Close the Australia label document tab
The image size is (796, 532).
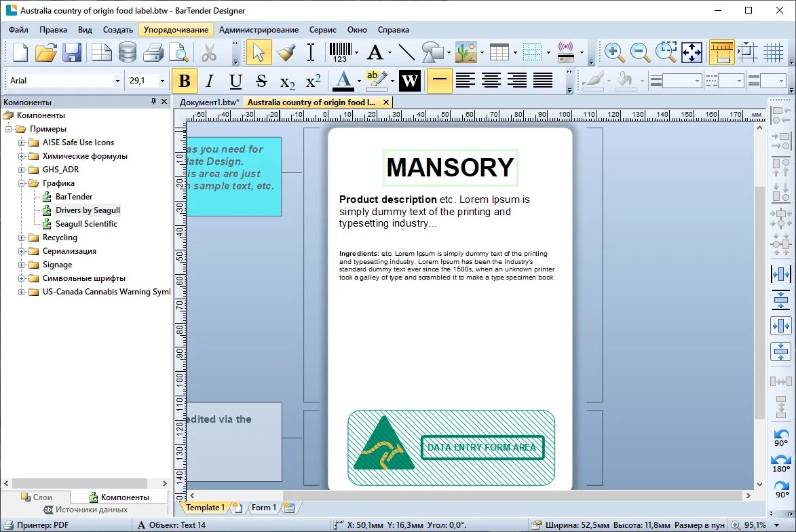point(386,102)
